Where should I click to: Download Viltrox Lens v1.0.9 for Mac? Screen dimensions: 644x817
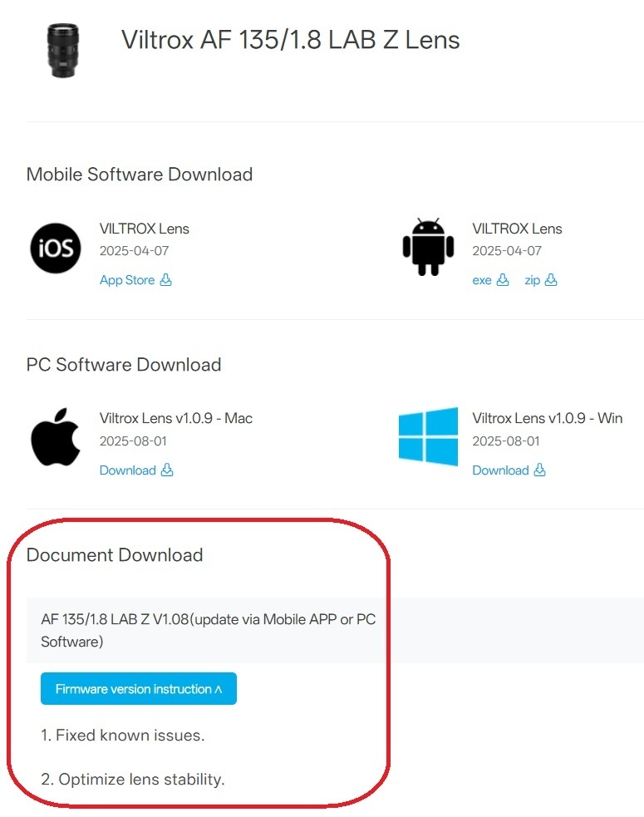[128, 470]
